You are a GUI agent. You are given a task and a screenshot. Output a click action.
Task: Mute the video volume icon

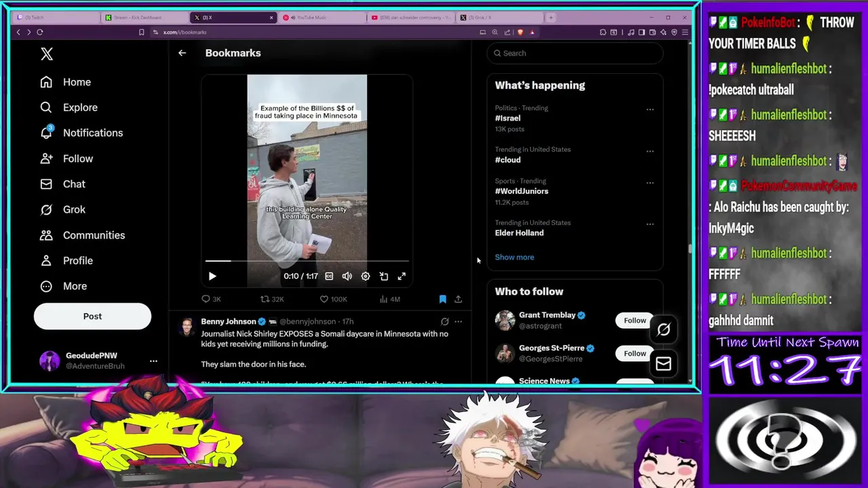[x=347, y=276]
